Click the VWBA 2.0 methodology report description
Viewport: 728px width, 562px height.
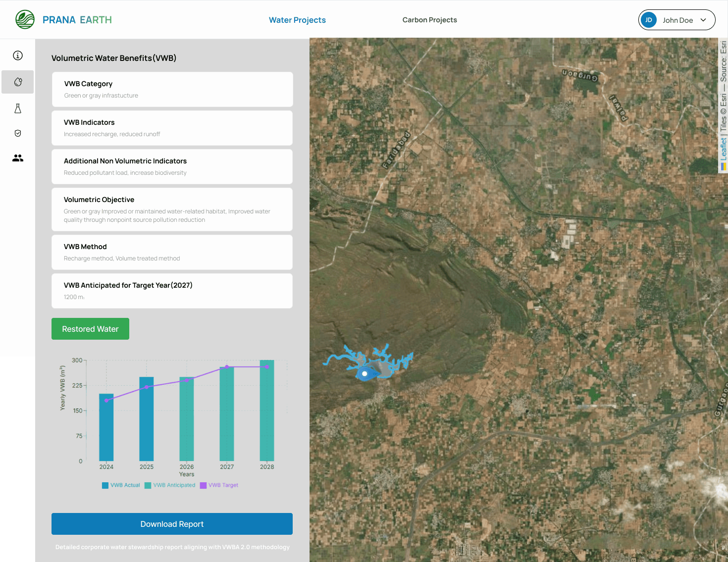[x=172, y=547]
